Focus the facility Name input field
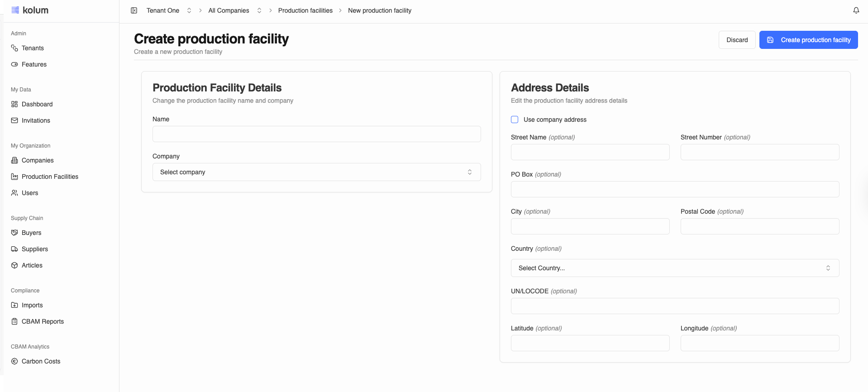The height and width of the screenshot is (392, 868). tap(316, 134)
